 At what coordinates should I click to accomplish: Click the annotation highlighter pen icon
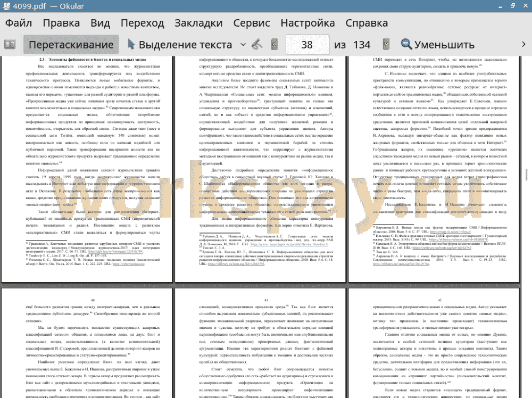pyautogui.click(x=257, y=45)
